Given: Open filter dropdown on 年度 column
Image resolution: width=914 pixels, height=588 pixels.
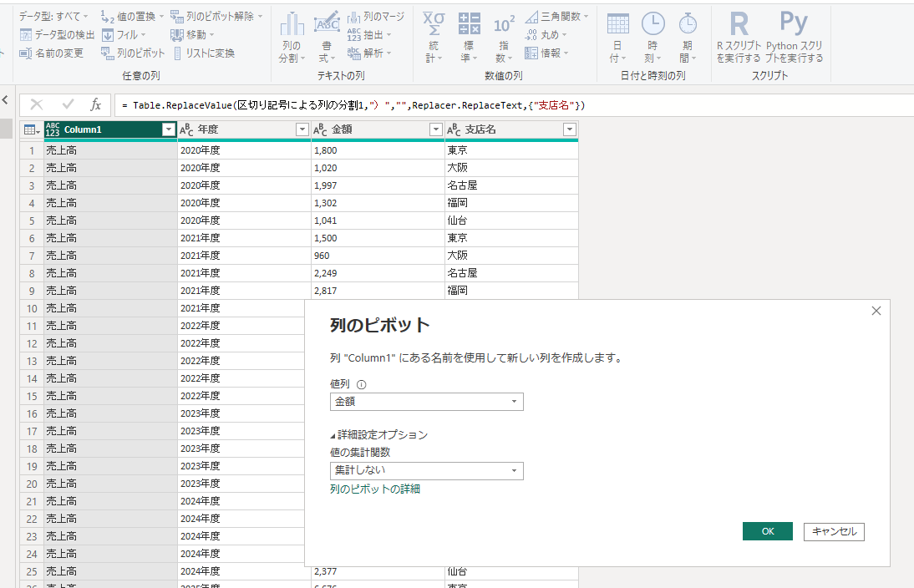Looking at the screenshot, I should [x=302, y=129].
